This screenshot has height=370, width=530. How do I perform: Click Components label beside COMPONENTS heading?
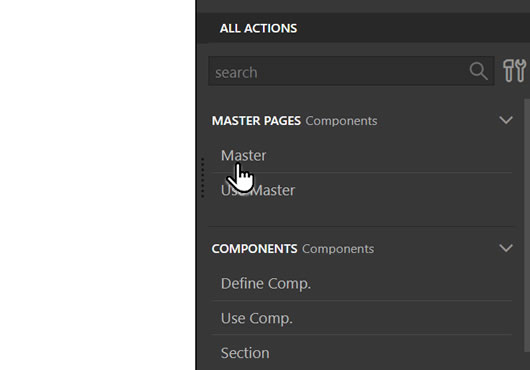pos(338,249)
